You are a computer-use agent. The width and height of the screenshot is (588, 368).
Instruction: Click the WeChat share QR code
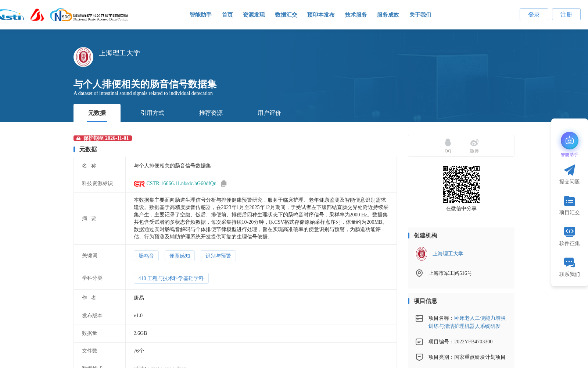(461, 184)
